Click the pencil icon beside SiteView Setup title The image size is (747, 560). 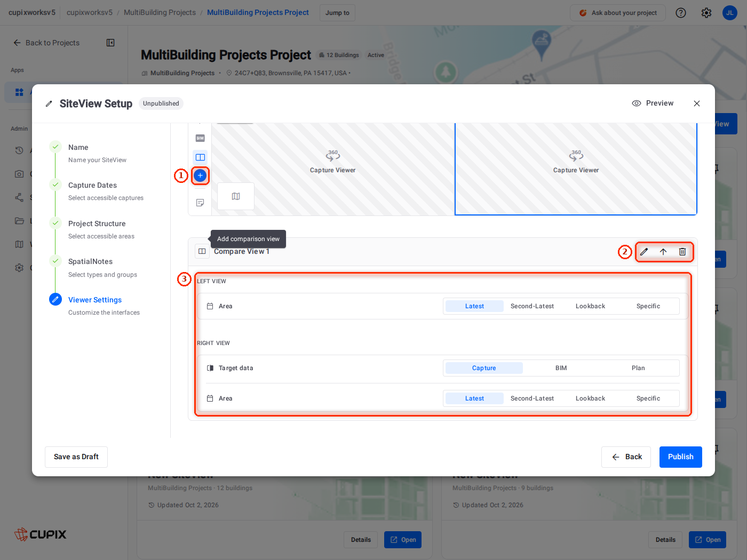[x=49, y=104]
